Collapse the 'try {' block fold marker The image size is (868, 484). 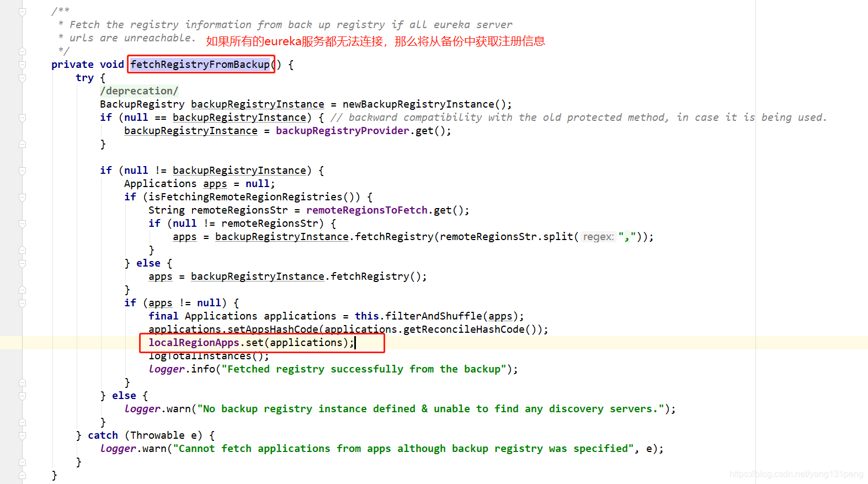coord(22,78)
